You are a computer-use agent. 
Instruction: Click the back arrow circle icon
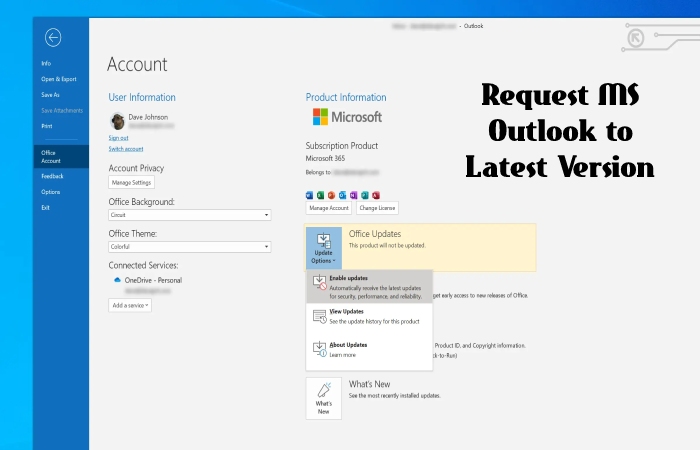tap(53, 38)
